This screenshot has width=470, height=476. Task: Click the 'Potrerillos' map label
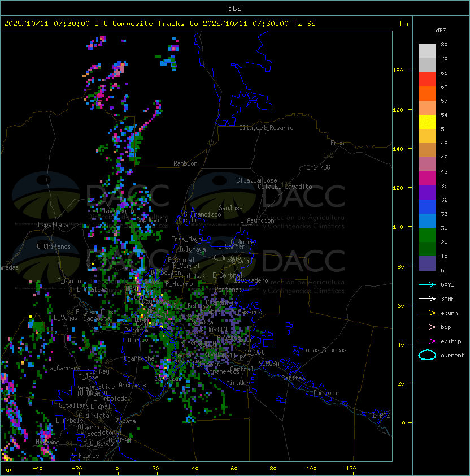[94, 312]
